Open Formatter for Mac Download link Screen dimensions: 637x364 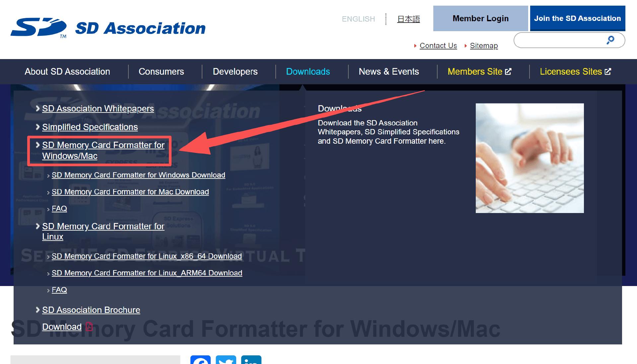coord(130,192)
